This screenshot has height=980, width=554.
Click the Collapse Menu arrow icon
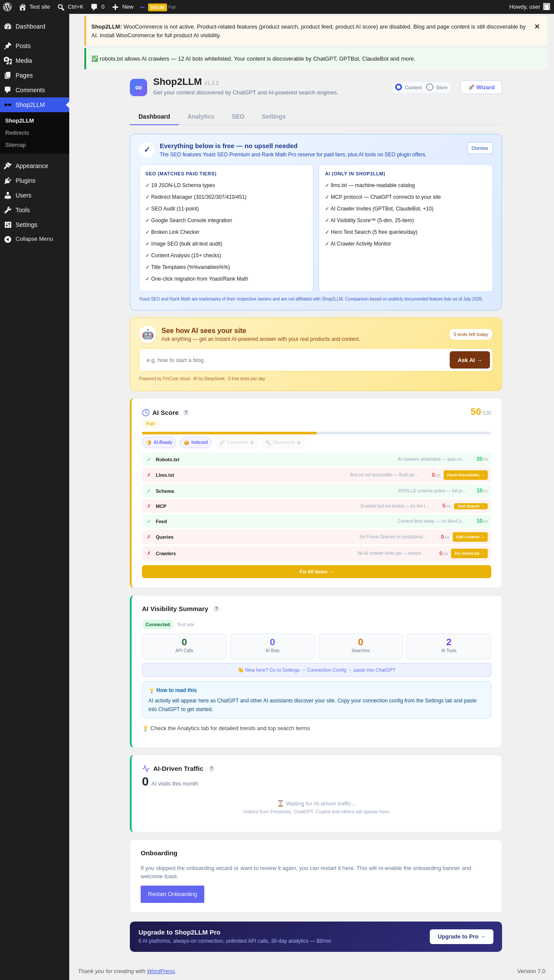(8, 239)
